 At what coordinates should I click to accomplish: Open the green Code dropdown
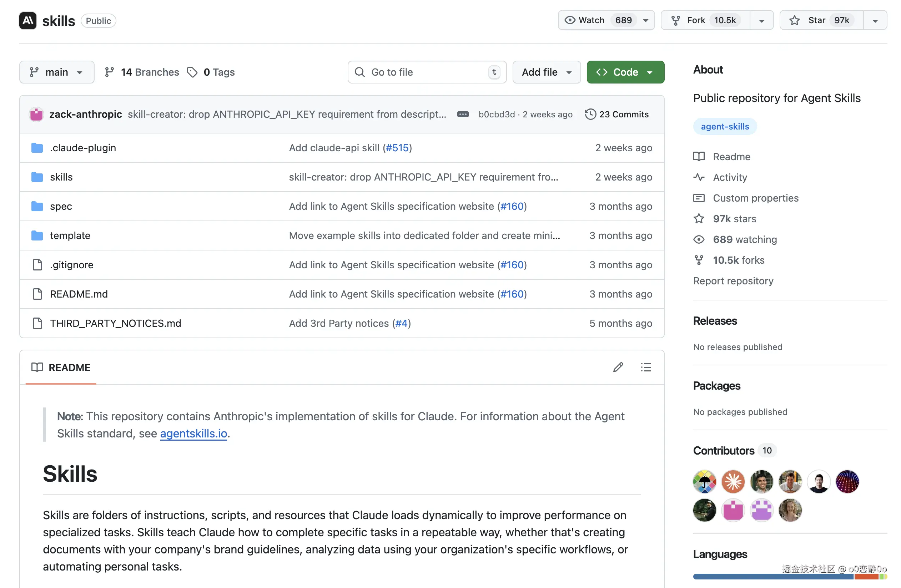click(x=625, y=72)
